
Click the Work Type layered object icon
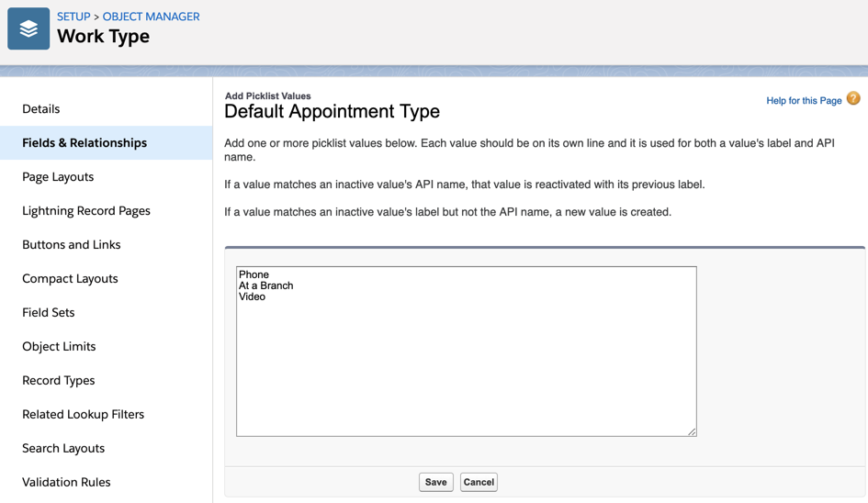pyautogui.click(x=28, y=28)
